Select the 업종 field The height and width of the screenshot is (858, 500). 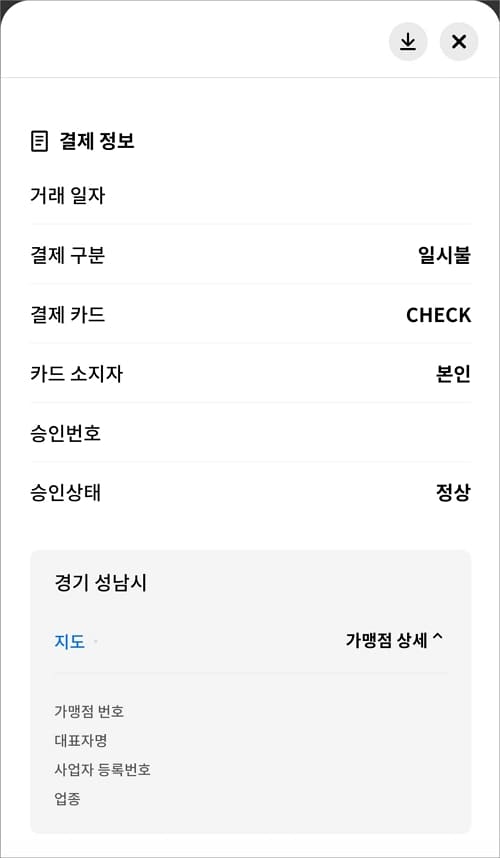tap(67, 799)
